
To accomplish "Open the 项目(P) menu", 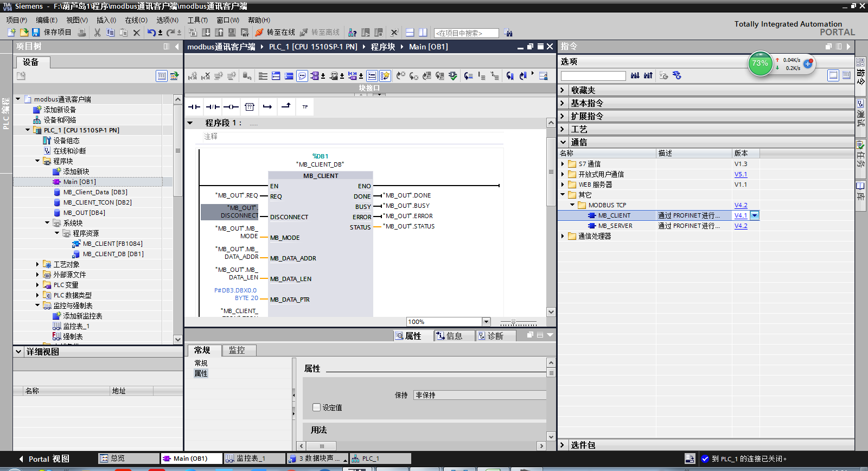I will 17,20.
